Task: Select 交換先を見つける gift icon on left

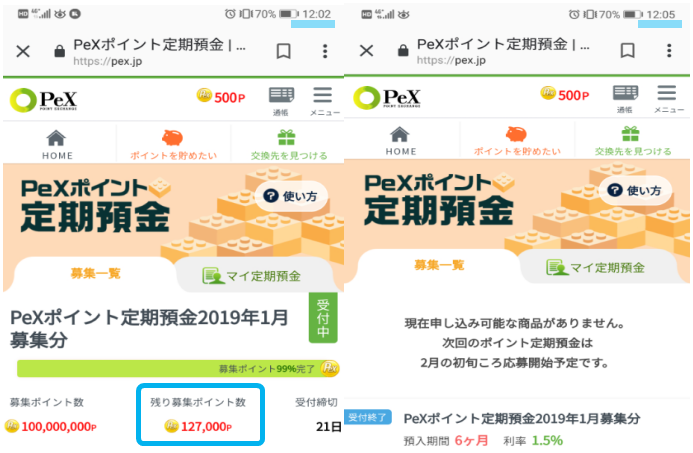Action: pos(289,145)
